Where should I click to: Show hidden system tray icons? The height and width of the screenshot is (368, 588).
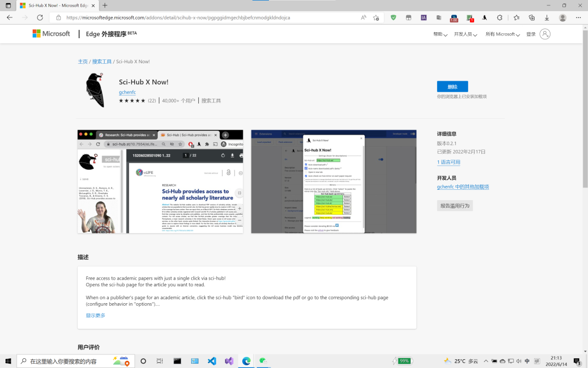point(486,361)
